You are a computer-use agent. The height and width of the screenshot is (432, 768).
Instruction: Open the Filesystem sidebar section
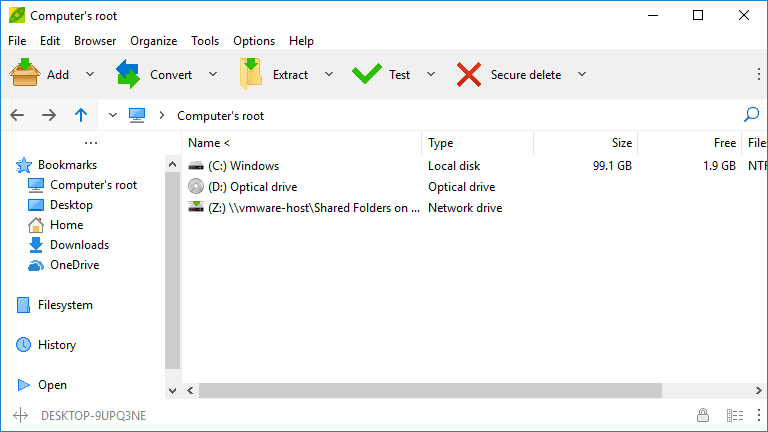[x=64, y=305]
